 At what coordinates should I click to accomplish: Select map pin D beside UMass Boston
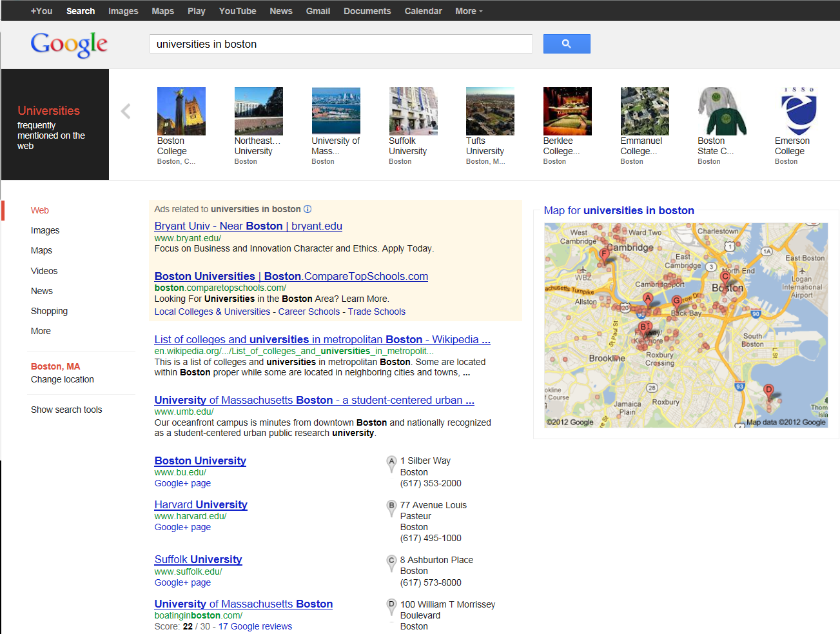pyautogui.click(x=391, y=607)
